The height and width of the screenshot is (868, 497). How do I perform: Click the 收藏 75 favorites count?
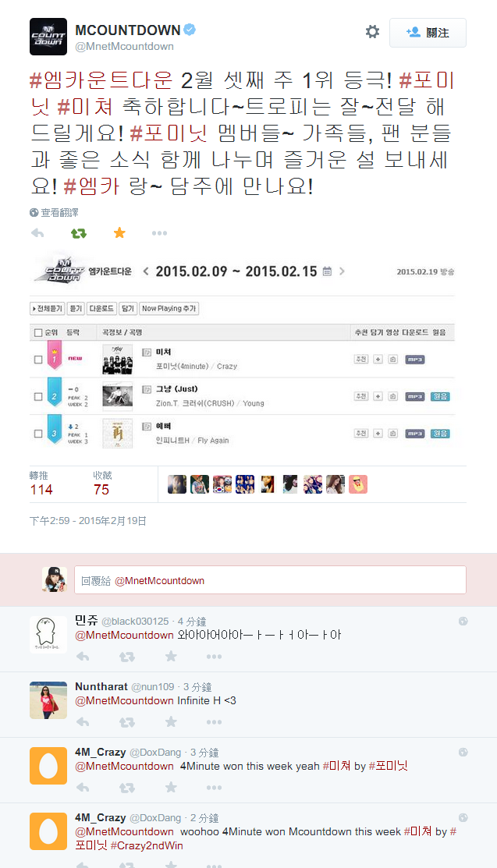[x=102, y=484]
